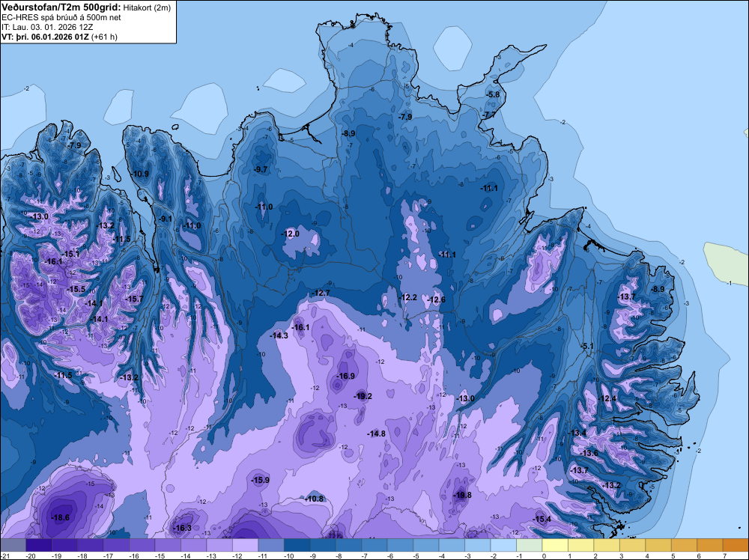Viewport: 749px width, 560px height.
Task: Choose the -11 legend color swatch
Action: click(271, 545)
